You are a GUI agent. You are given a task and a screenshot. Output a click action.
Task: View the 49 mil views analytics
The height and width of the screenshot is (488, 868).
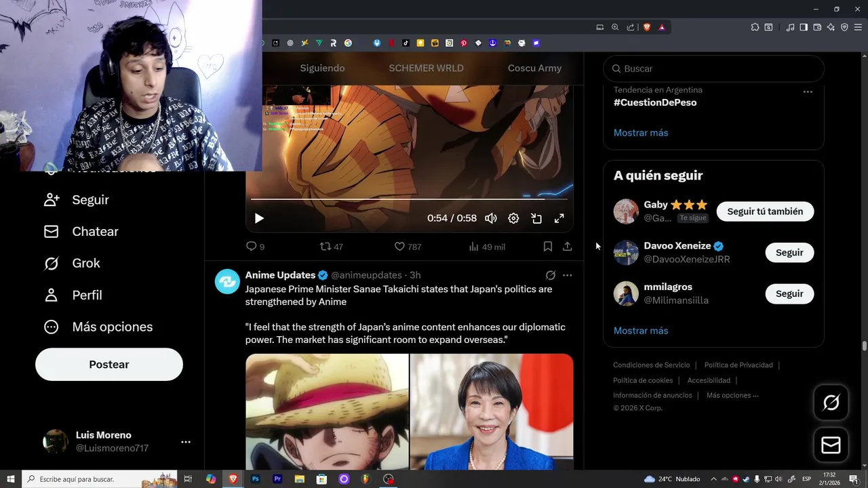(487, 247)
